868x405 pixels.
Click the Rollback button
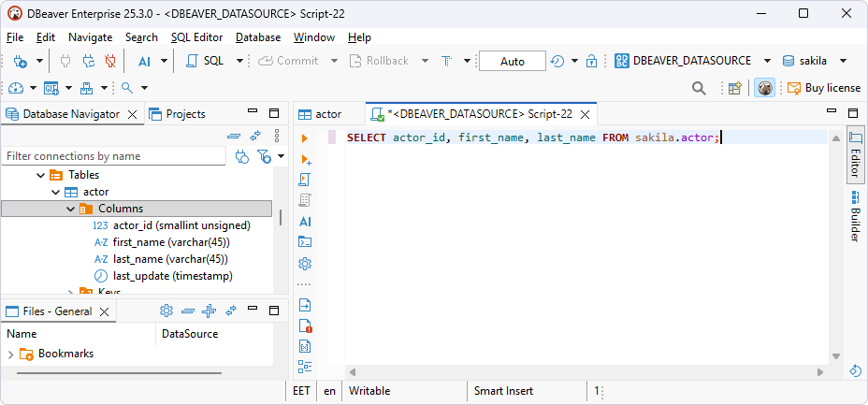coord(379,61)
